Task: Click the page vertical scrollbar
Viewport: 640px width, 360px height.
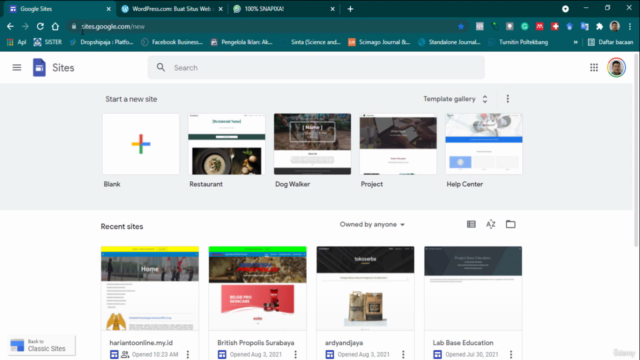Action: coord(636,151)
